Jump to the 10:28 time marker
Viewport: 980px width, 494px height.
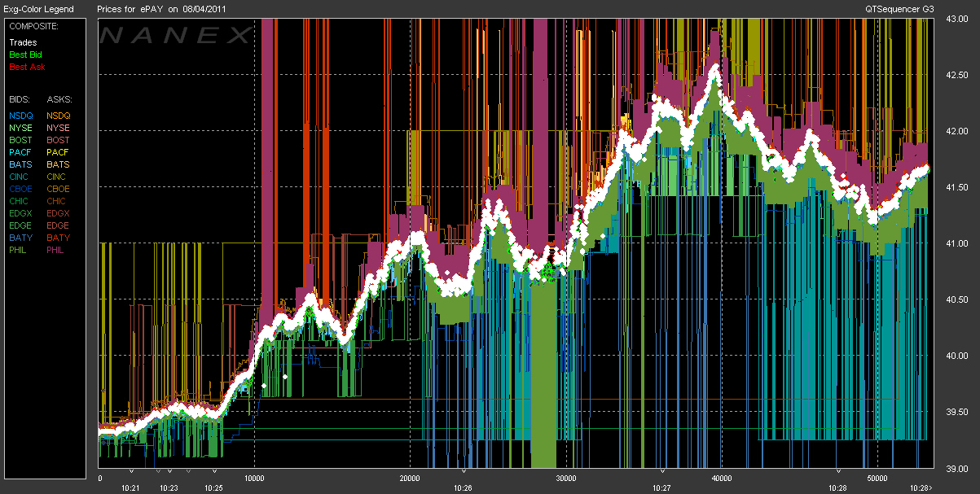(837, 487)
